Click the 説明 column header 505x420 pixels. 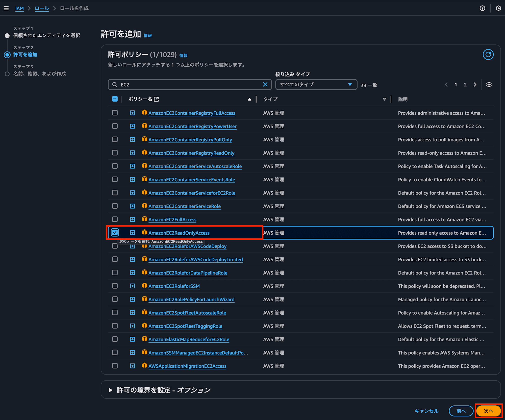coord(403,99)
